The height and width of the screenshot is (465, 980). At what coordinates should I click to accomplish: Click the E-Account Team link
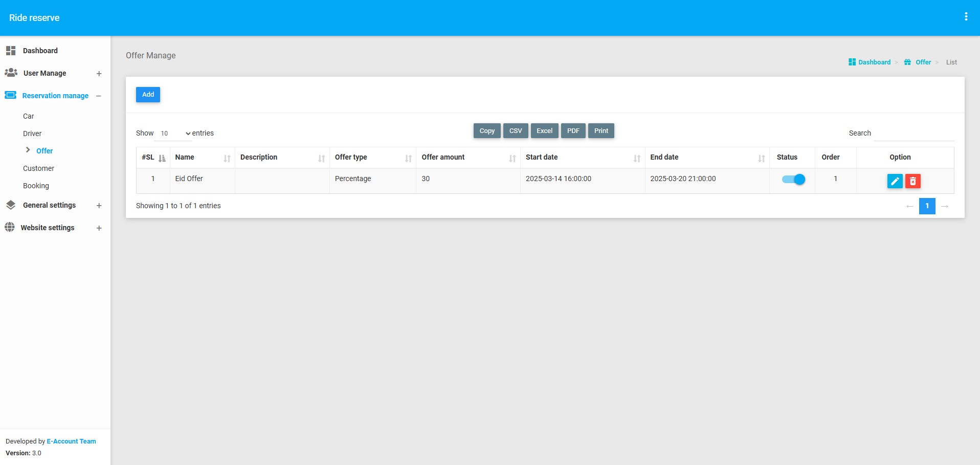[71, 441]
